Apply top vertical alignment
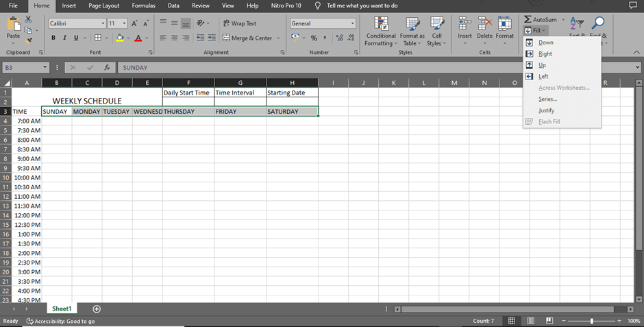Image resolution: width=644 pixels, height=327 pixels. click(x=163, y=23)
